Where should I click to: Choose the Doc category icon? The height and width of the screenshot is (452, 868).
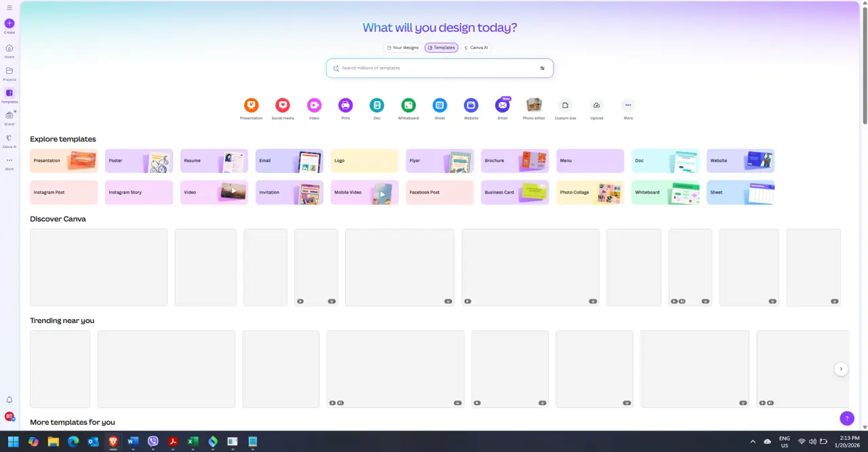377,105
